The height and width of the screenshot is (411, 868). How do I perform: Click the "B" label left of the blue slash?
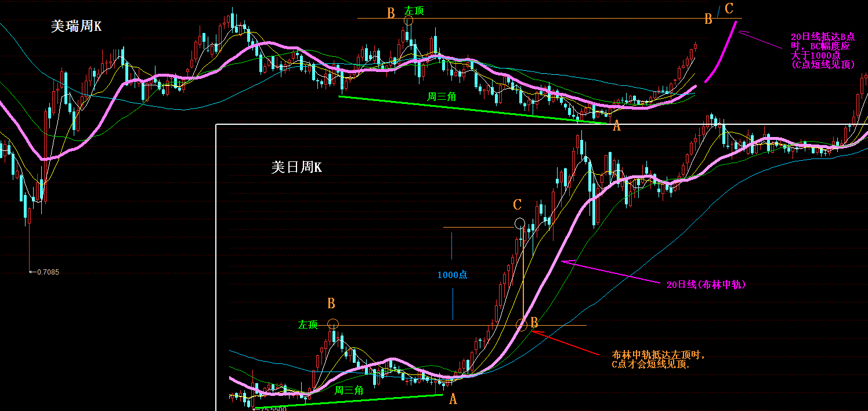coord(708,19)
